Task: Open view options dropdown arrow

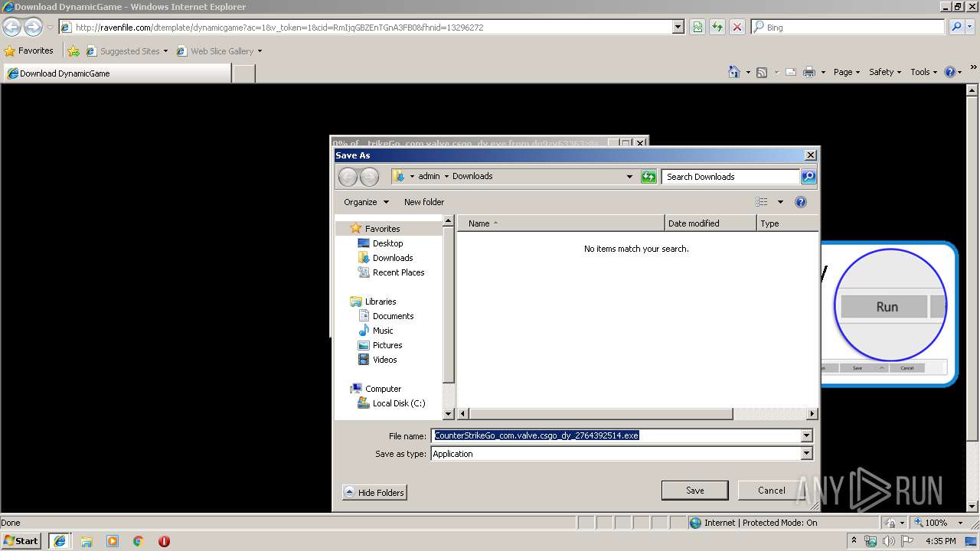Action: (780, 202)
